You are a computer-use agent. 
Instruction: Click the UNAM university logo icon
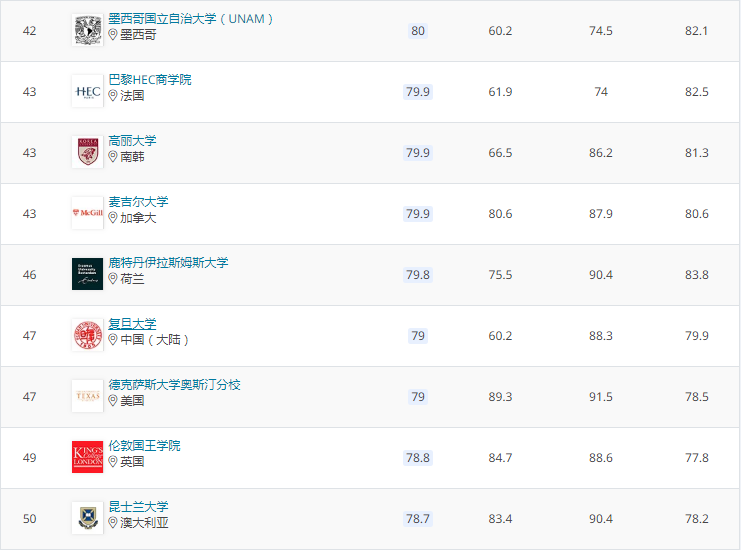pos(87,31)
